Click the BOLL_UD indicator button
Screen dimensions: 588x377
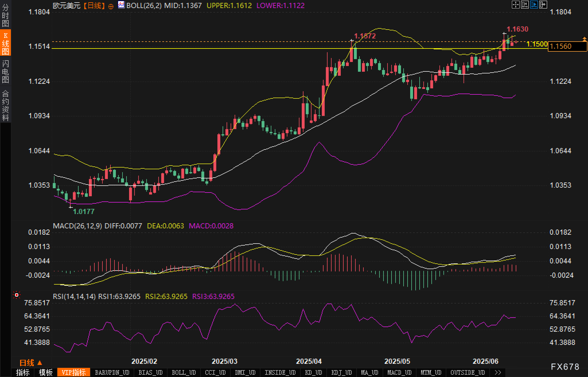pyautogui.click(x=184, y=372)
